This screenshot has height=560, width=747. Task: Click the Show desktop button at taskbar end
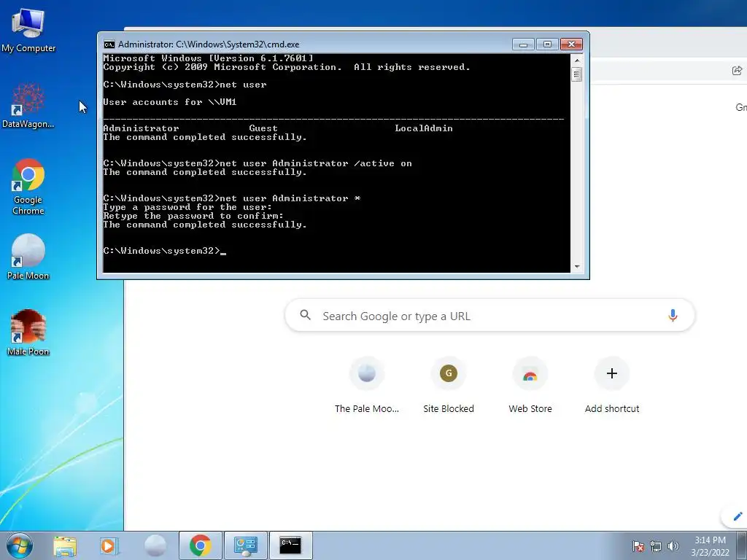pos(742,546)
